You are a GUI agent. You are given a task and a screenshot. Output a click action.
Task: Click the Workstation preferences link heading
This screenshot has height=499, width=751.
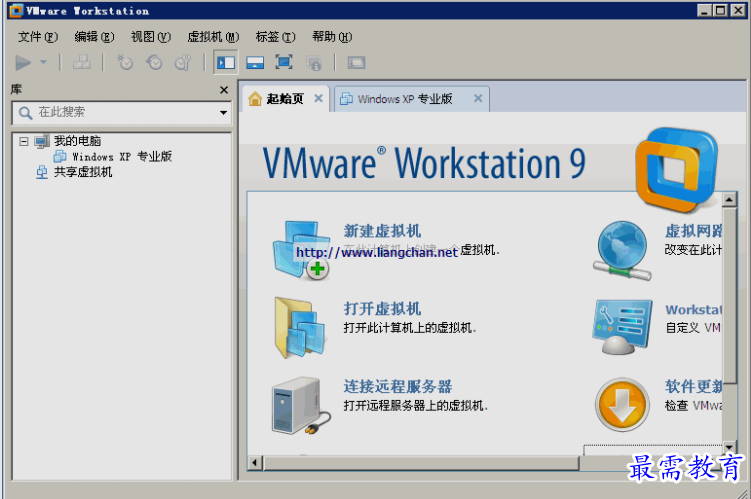point(693,310)
